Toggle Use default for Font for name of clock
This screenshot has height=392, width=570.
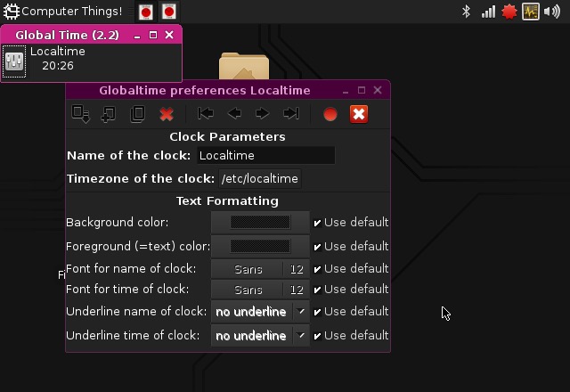pyautogui.click(x=318, y=268)
